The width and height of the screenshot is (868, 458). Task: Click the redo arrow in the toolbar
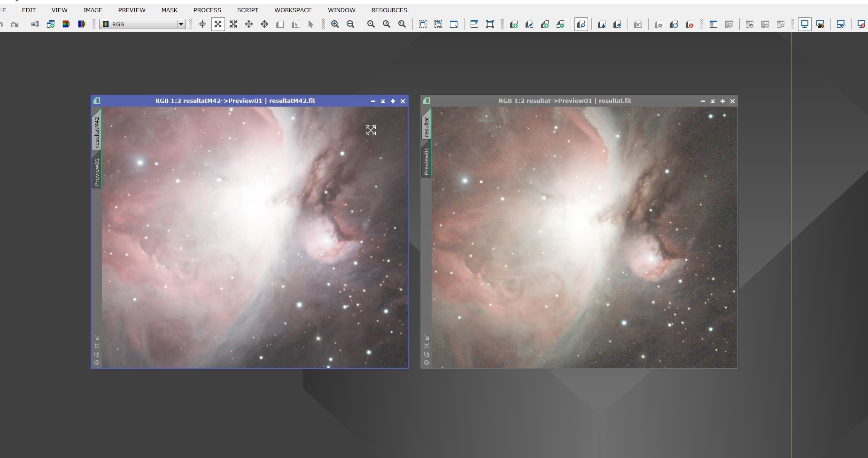pyautogui.click(x=15, y=24)
